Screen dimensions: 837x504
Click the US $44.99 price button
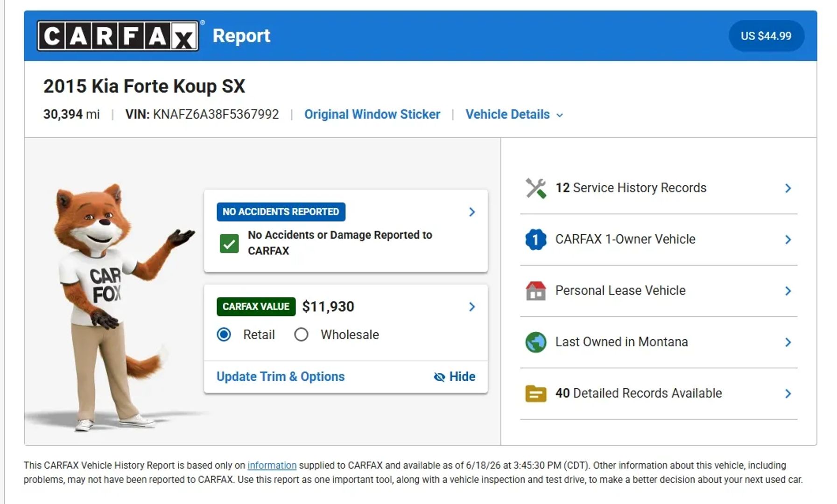(766, 36)
